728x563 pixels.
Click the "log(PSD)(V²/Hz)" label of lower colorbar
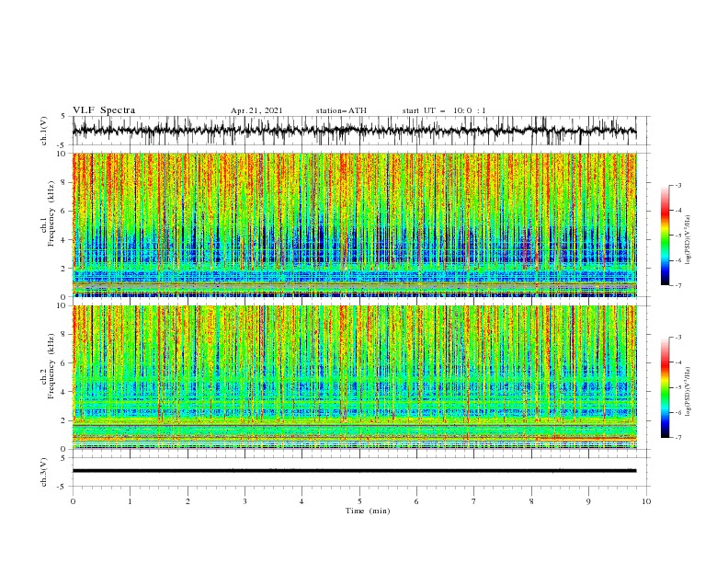pyautogui.click(x=688, y=391)
